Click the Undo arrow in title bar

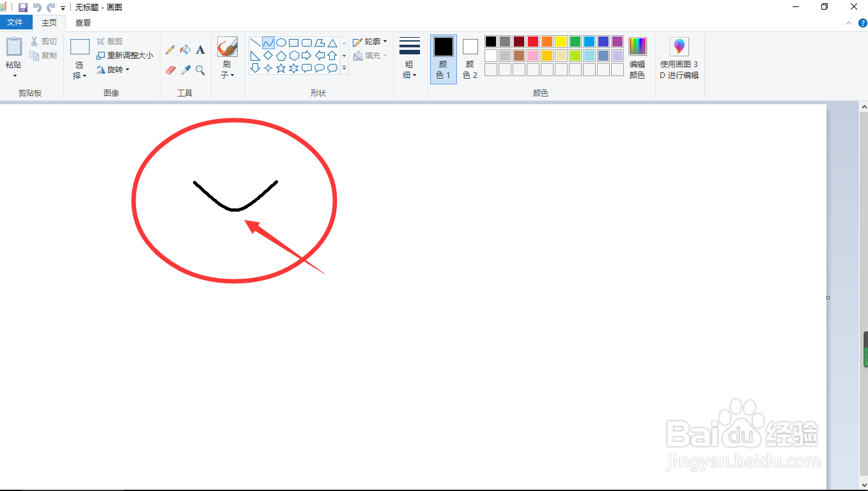(x=37, y=7)
